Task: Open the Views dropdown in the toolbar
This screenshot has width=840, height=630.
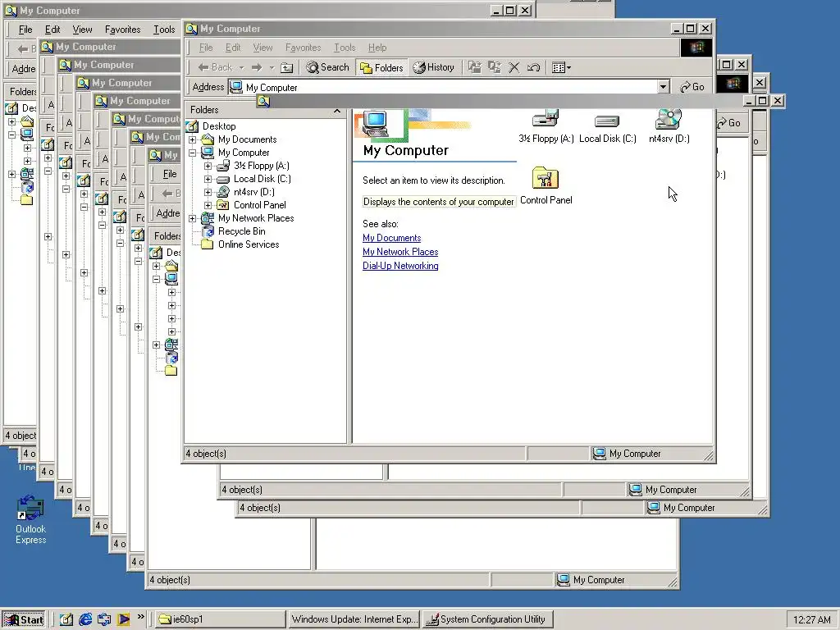Action: (561, 67)
